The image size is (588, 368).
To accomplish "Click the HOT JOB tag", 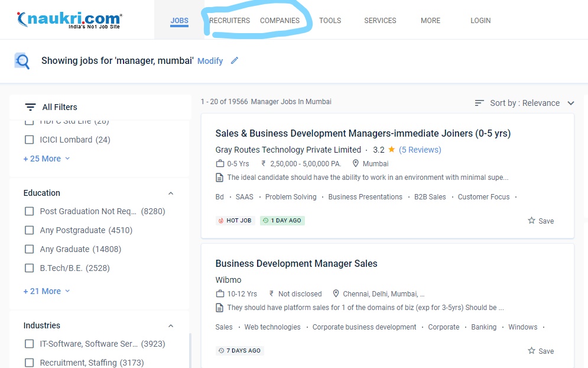I will [x=235, y=221].
